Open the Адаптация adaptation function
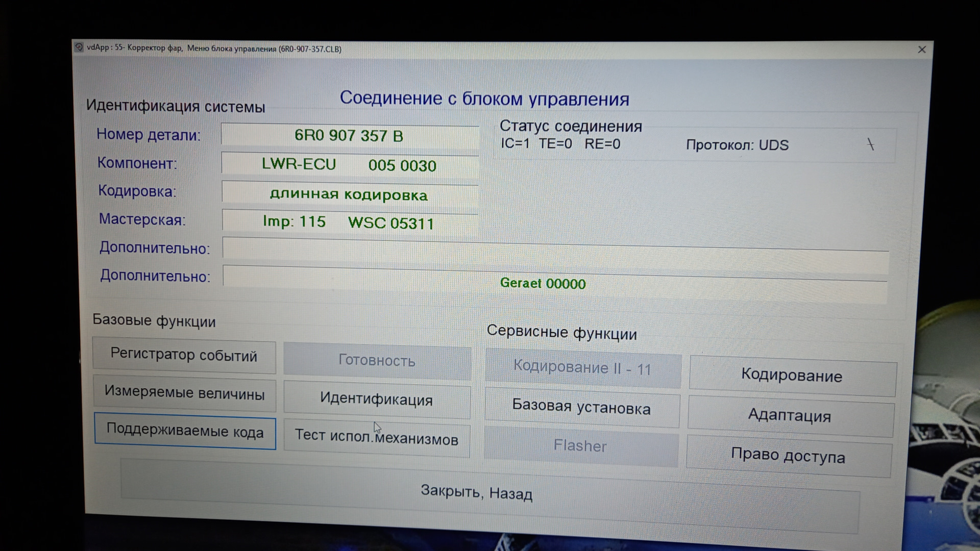980x551 pixels. tap(790, 416)
